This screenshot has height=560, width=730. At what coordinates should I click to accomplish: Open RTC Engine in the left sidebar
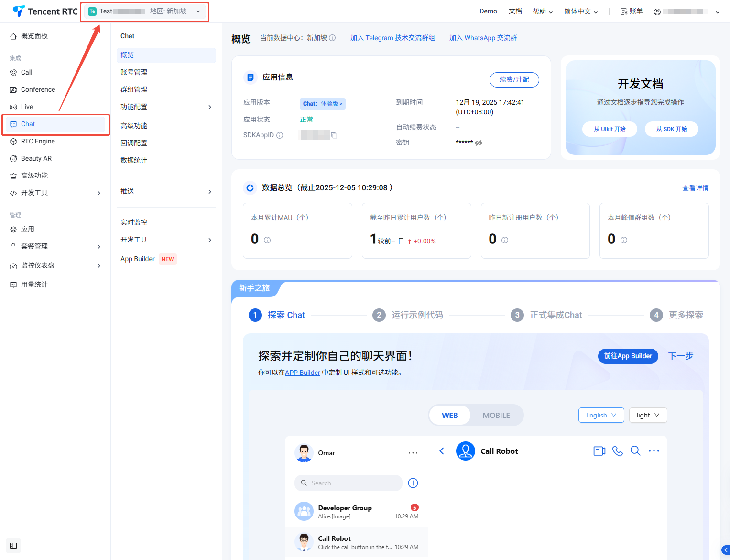[x=55, y=141]
